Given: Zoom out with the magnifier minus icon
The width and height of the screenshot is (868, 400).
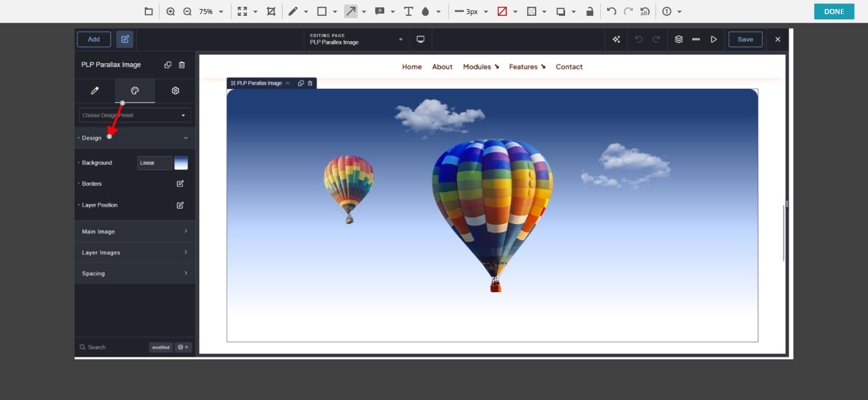Looking at the screenshot, I should tap(188, 11).
